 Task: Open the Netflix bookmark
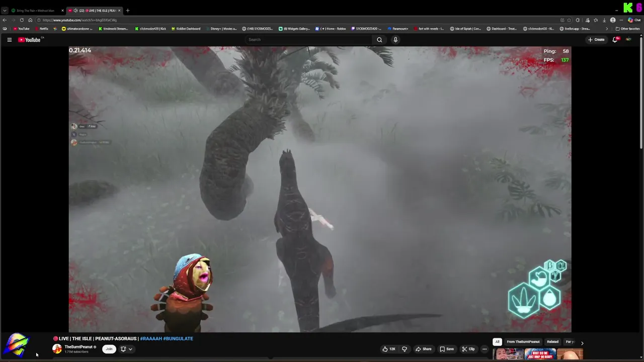(41, 29)
